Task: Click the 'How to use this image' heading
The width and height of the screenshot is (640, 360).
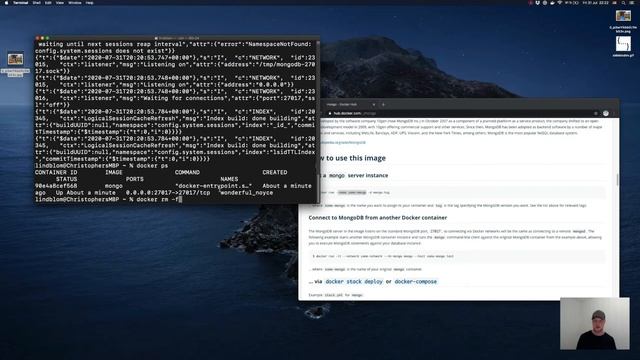Action: 352,158
